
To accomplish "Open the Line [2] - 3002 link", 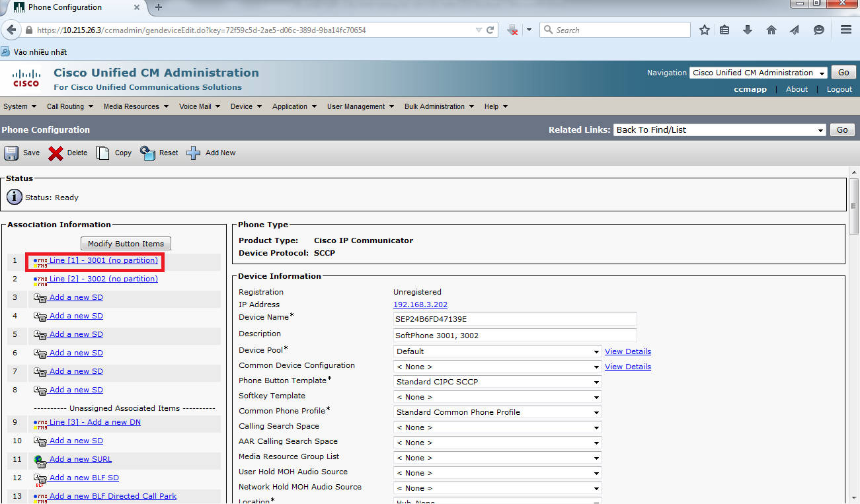I will (x=104, y=279).
